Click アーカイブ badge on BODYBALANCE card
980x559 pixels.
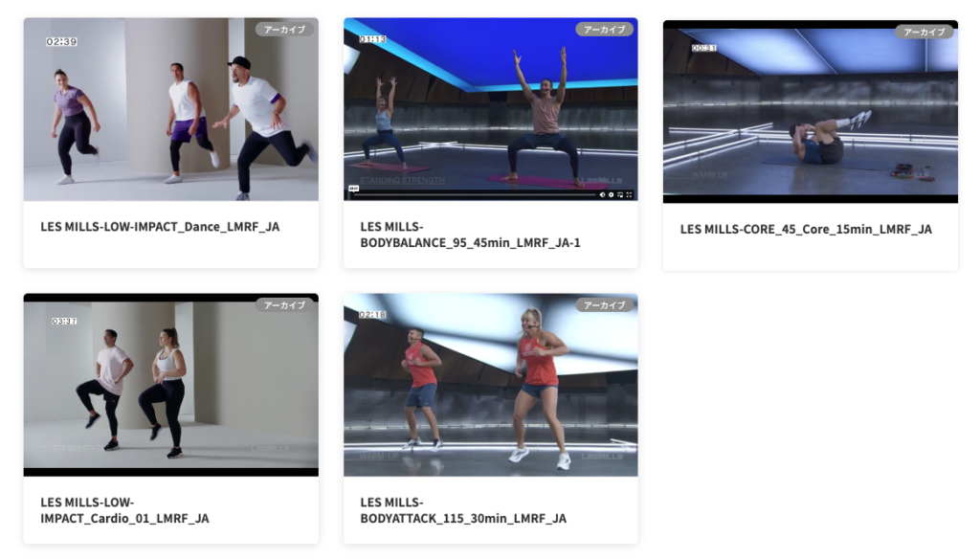point(605,30)
